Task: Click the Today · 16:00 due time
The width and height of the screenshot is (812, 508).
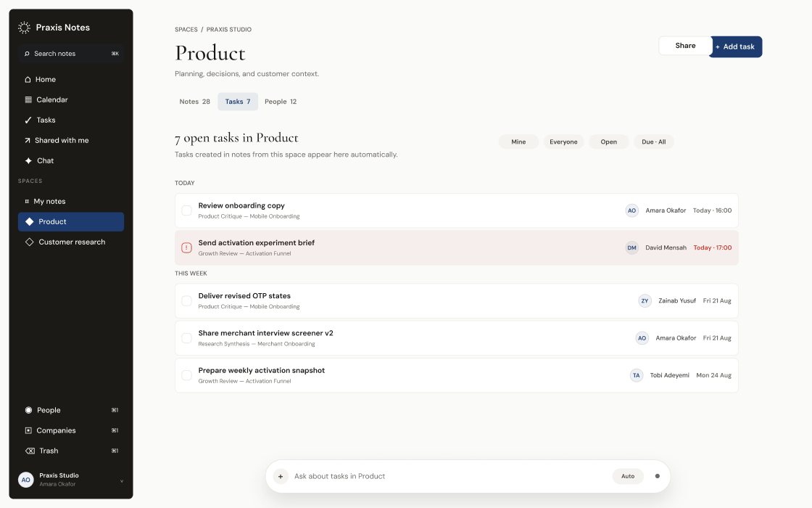Action: tap(712, 210)
